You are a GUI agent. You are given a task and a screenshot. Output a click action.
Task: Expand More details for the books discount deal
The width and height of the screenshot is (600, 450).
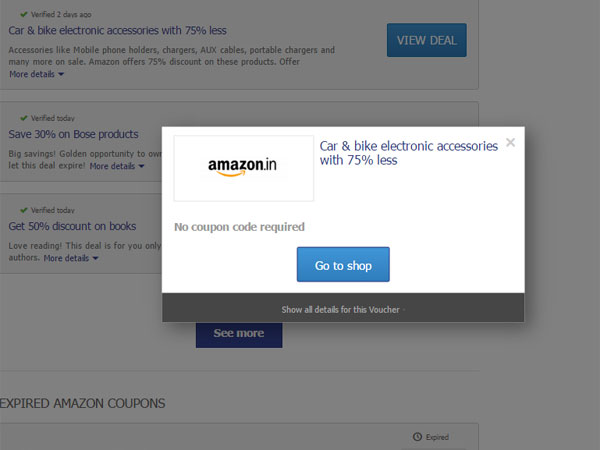point(69,258)
